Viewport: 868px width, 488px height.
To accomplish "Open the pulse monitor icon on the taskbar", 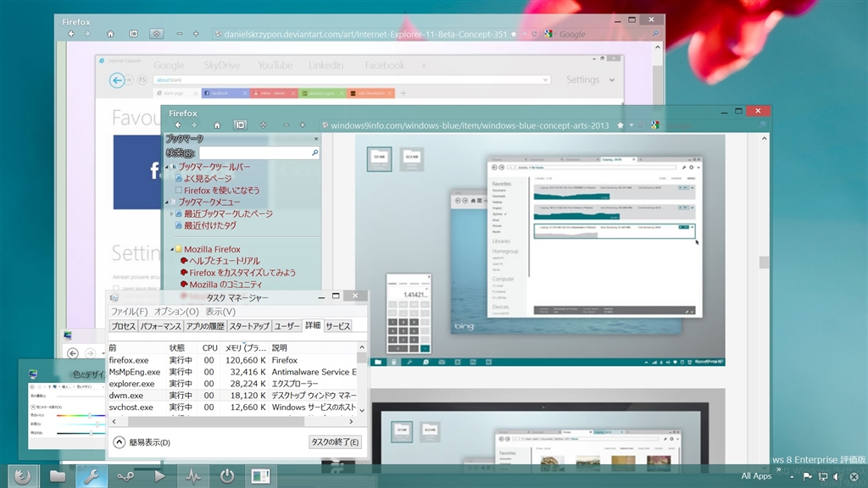I will 193,476.
